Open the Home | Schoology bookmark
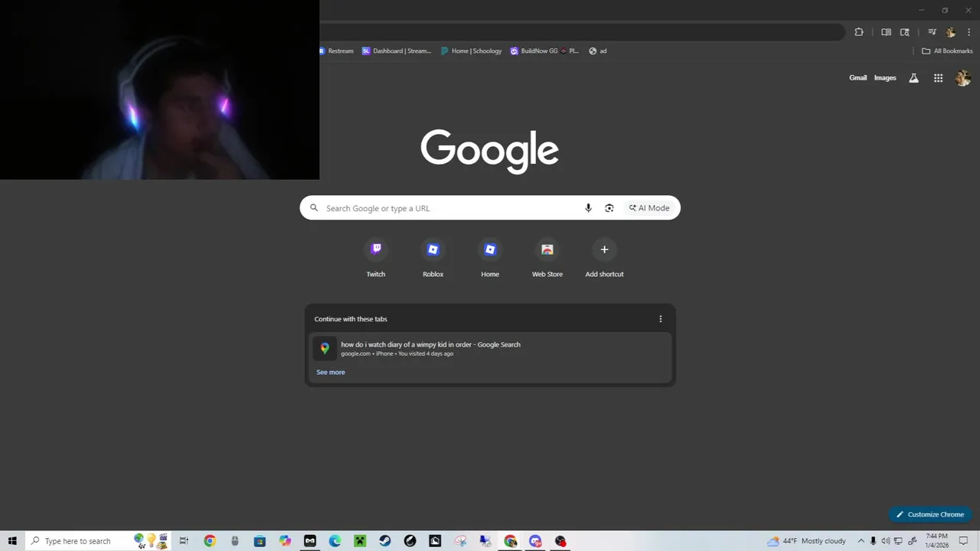Image resolution: width=980 pixels, height=551 pixels. (471, 51)
